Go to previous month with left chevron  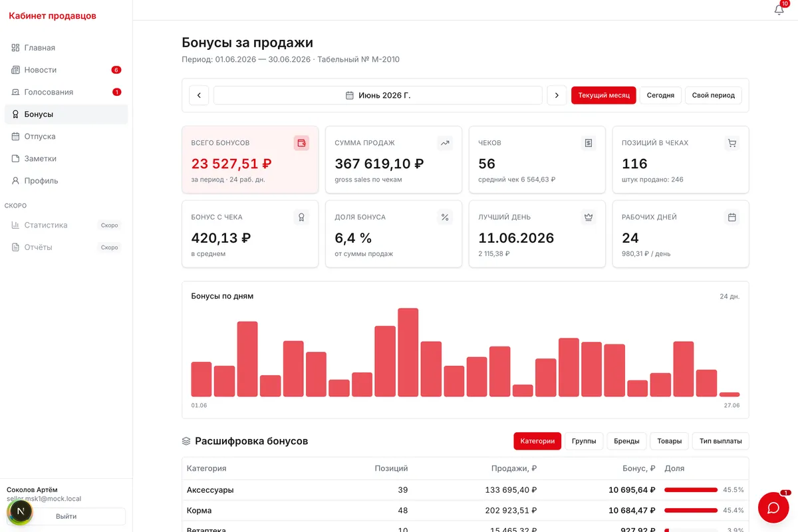[x=199, y=95]
